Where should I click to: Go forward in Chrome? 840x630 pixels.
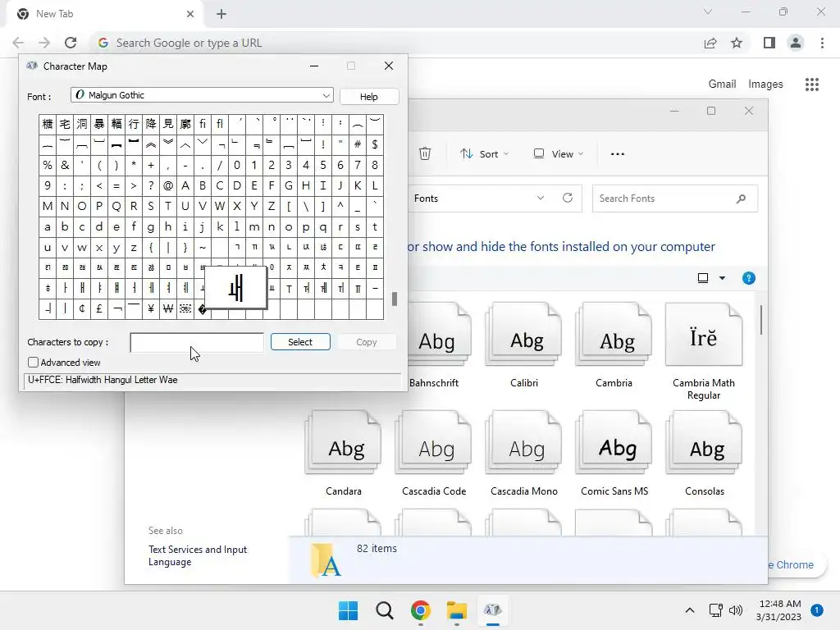pyautogui.click(x=44, y=43)
